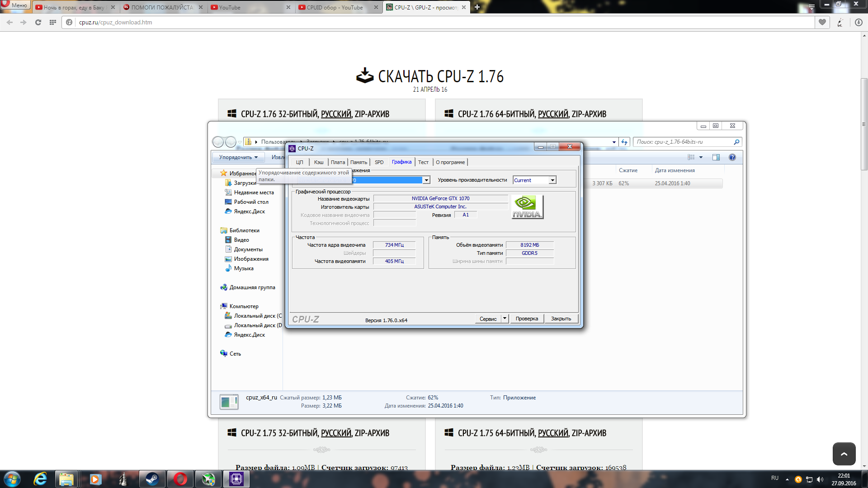This screenshot has width=868, height=488.
Task: Click the Explorer help question mark icon
Action: 732,157
